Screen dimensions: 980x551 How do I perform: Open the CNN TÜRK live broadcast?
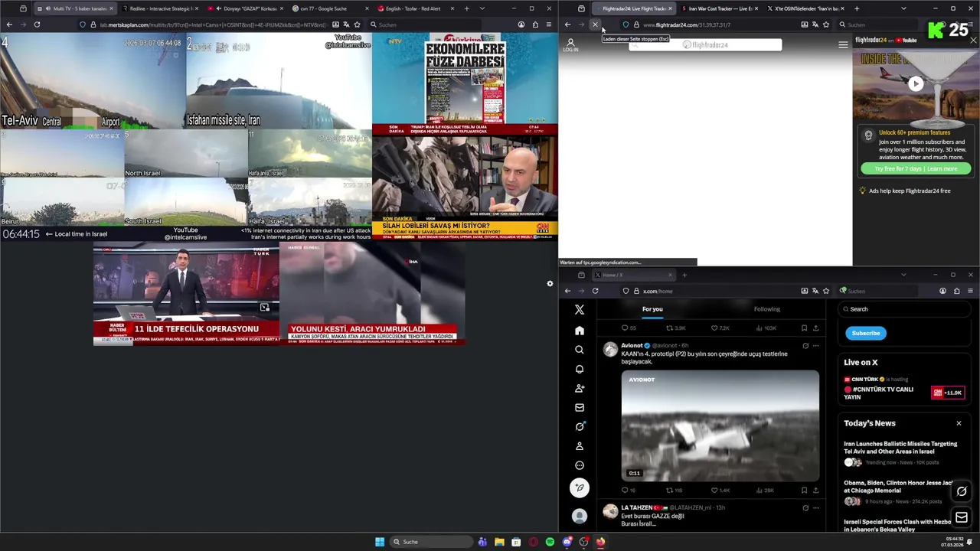pyautogui.click(x=903, y=388)
